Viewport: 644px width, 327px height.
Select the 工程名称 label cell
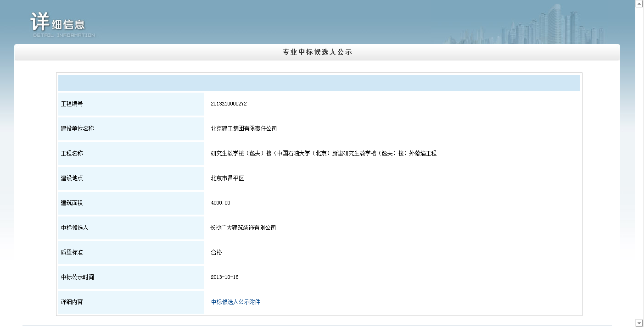coord(131,154)
